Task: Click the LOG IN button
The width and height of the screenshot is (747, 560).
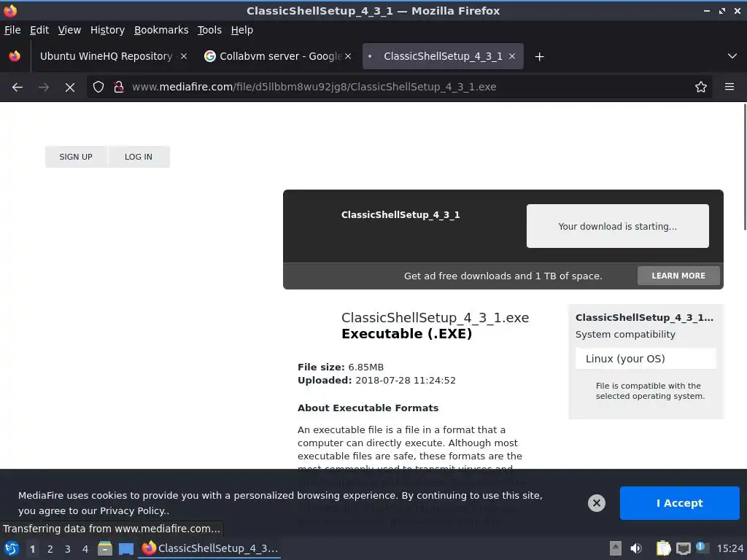Action: point(139,157)
